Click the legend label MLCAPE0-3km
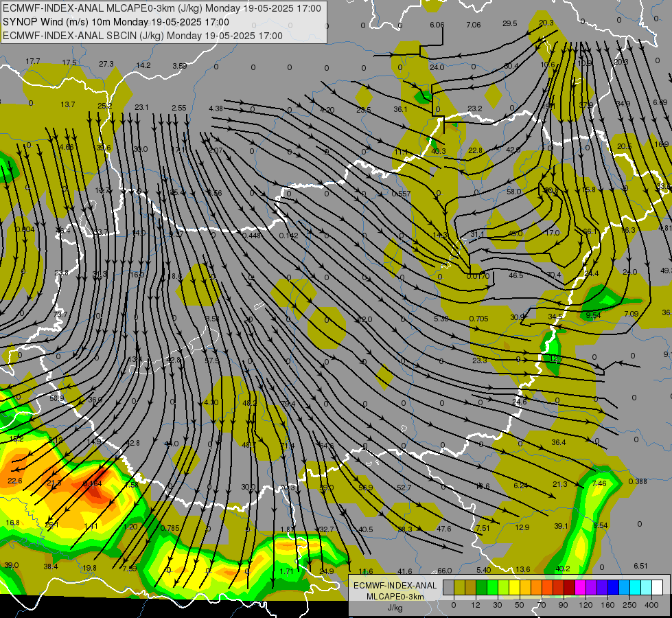672x618 pixels. coord(395,597)
